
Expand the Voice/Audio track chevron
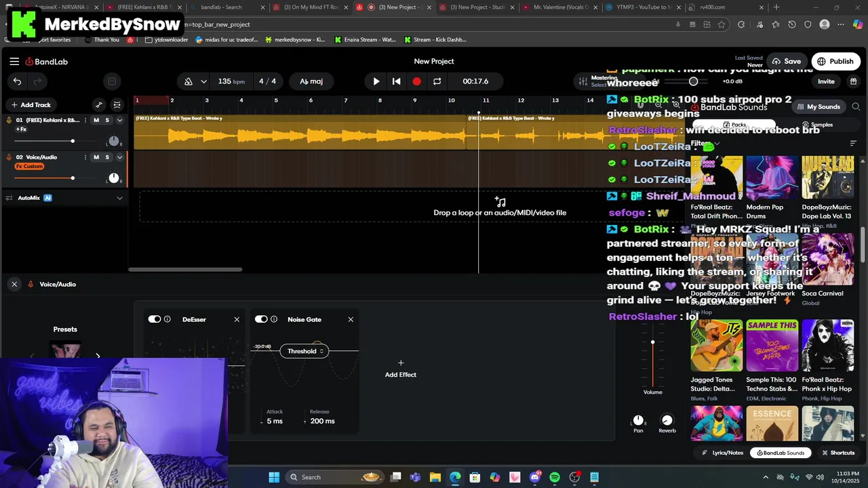[x=120, y=157]
